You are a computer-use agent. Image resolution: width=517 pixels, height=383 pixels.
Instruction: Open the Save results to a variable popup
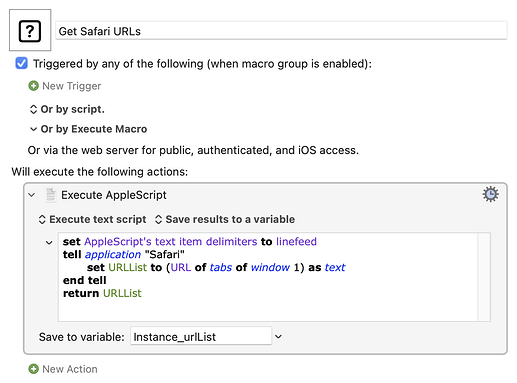pyautogui.click(x=225, y=219)
